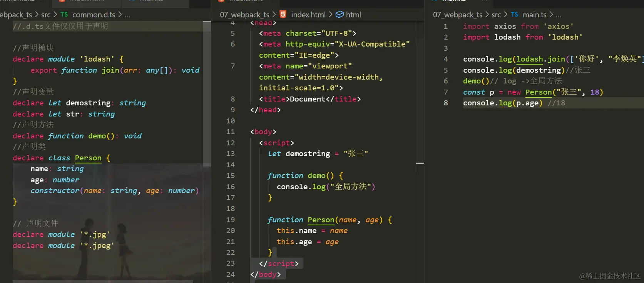Click 'constructor' in Person class declaration

coord(55,190)
